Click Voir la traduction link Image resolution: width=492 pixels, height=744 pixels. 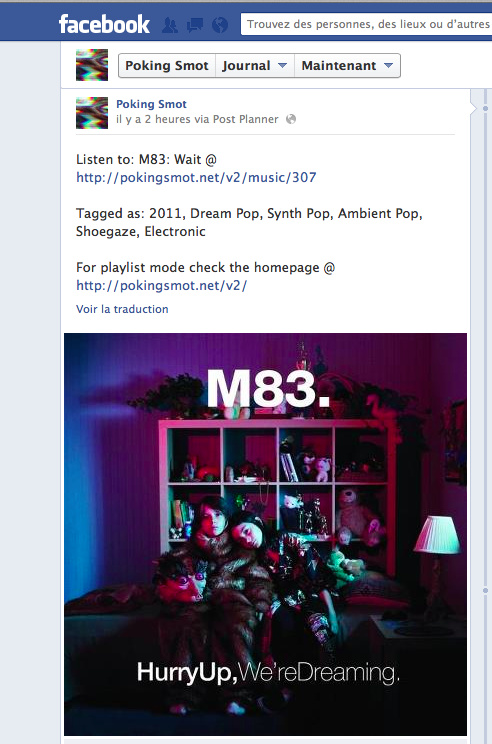(x=122, y=309)
